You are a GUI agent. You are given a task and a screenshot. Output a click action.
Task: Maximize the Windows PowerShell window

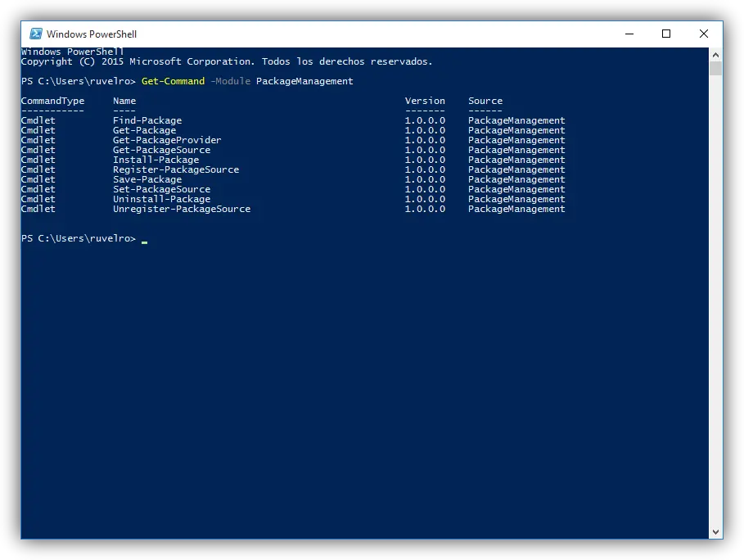[666, 34]
